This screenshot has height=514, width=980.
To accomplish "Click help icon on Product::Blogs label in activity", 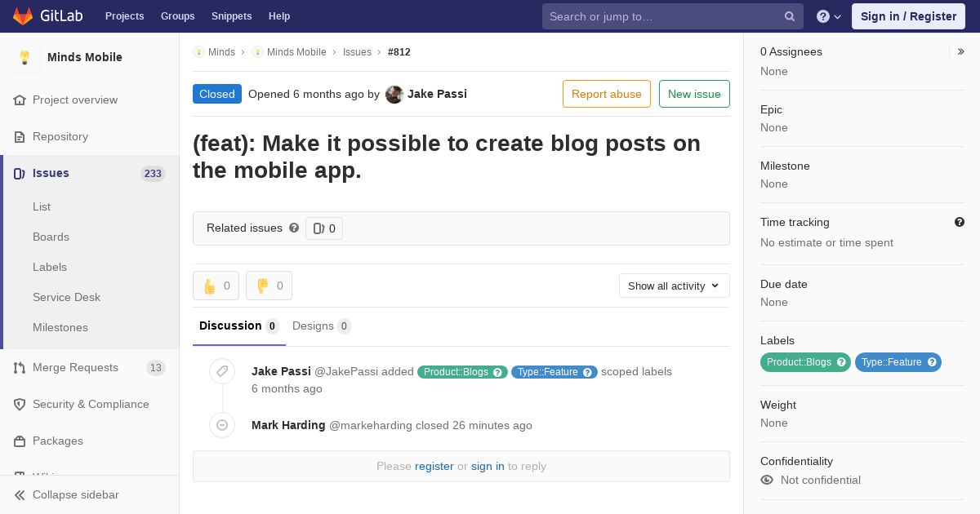I will pos(499,372).
